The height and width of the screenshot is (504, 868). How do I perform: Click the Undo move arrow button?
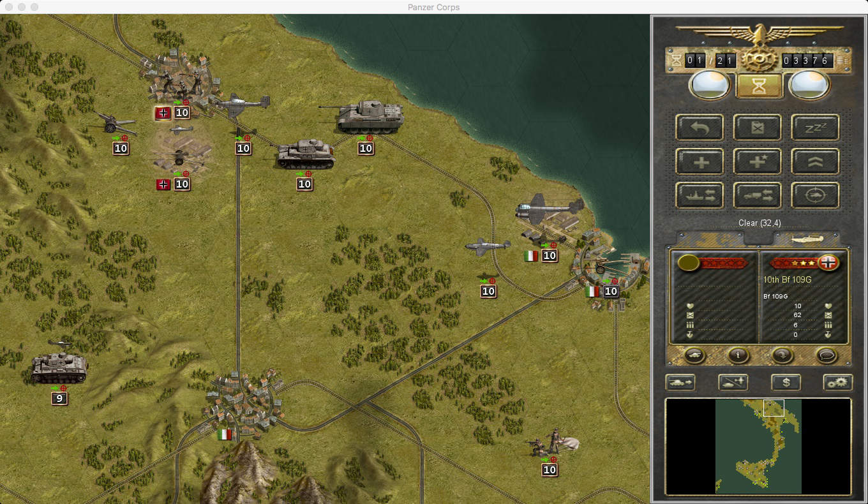[x=700, y=128]
